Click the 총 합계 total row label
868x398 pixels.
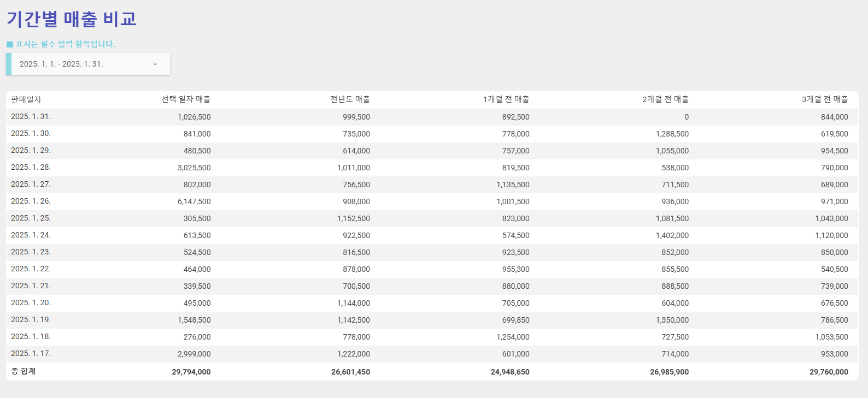tap(24, 371)
